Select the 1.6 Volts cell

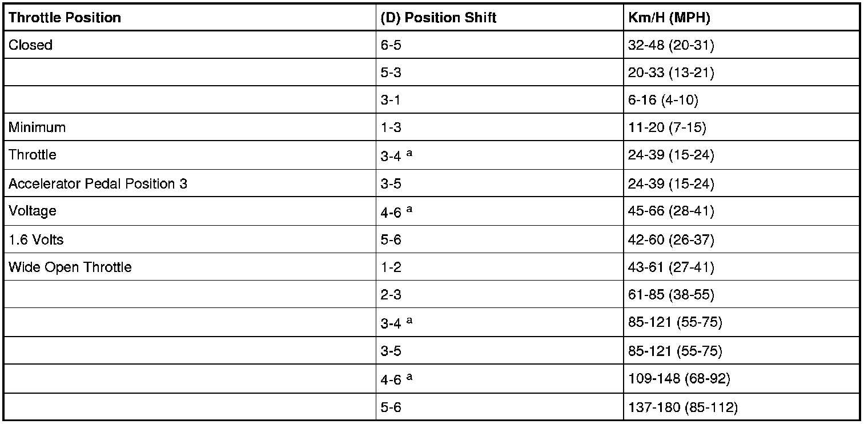36,239
